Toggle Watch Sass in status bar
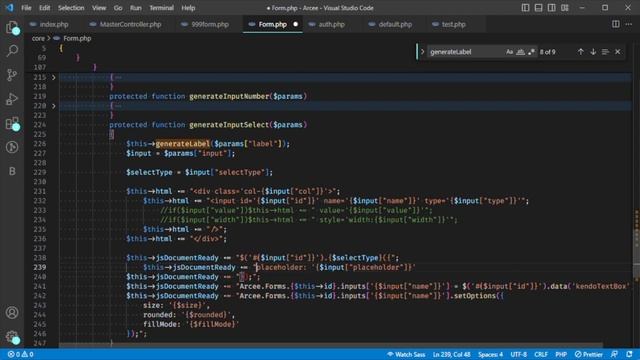Viewport: 640px width, 360px height. click(x=406, y=354)
